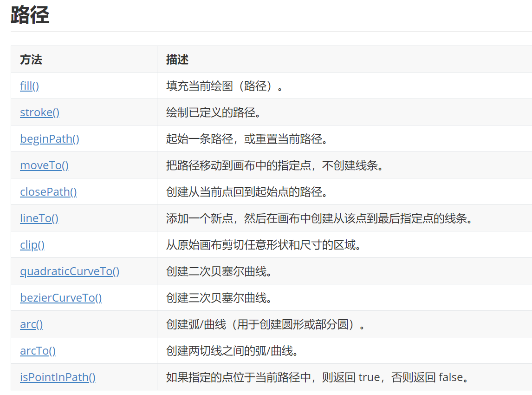The image size is (532, 395).
Task: Open the beginPath() reference link
Action: coord(50,138)
